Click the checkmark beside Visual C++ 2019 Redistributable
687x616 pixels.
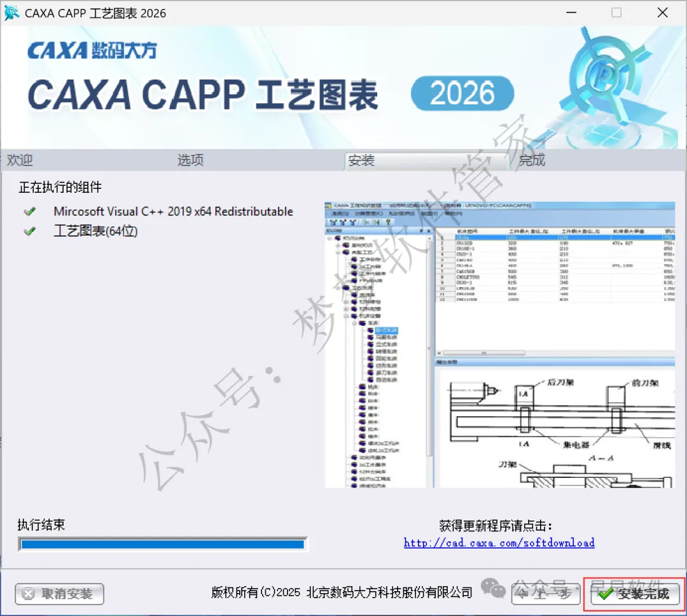pyautogui.click(x=30, y=211)
